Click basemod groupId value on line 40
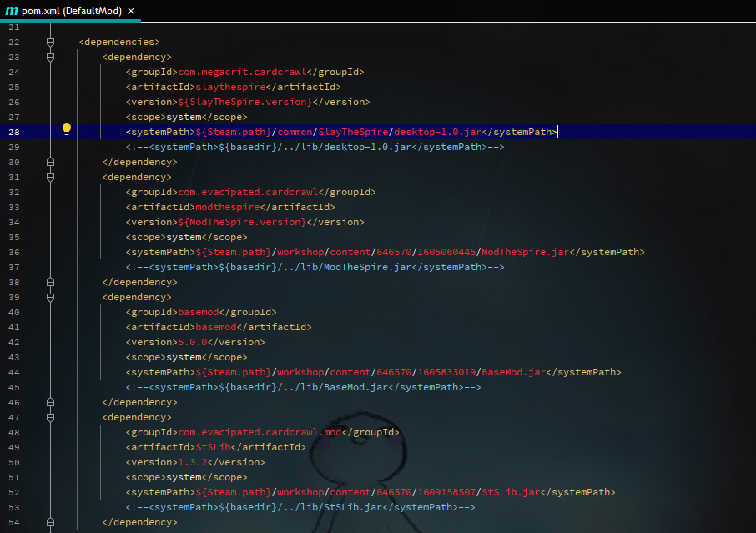This screenshot has height=533, width=756. tap(198, 312)
